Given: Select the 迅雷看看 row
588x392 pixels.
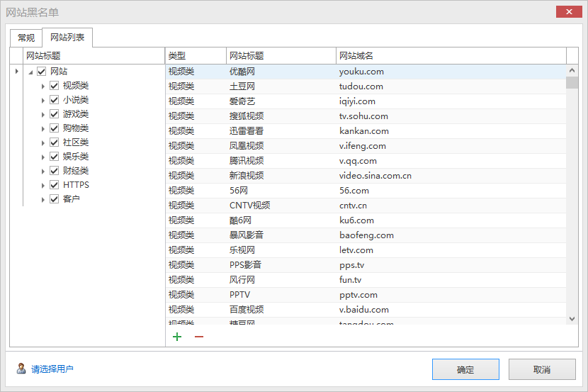Looking at the screenshot, I should tap(366, 131).
